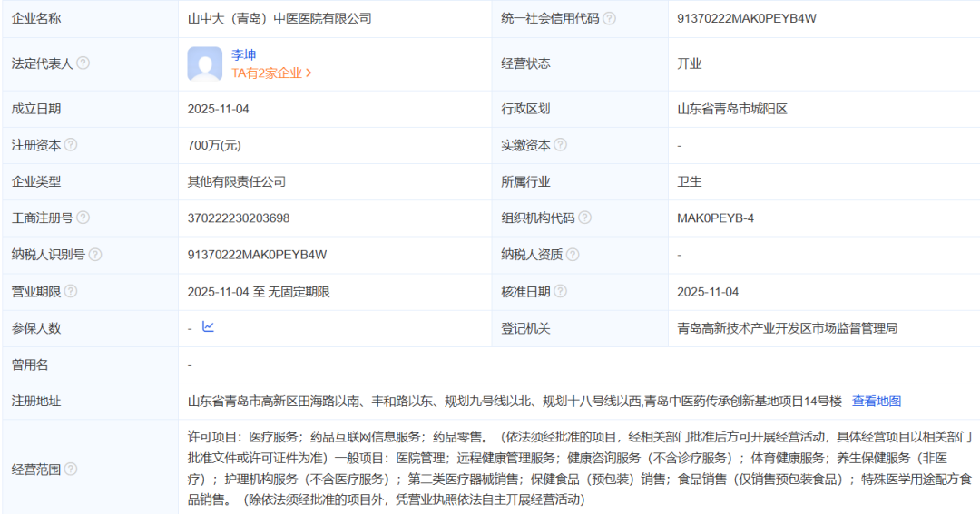Open the help icon beside 统一社会信用代码
Image resolution: width=980 pixels, height=514 pixels.
click(609, 19)
